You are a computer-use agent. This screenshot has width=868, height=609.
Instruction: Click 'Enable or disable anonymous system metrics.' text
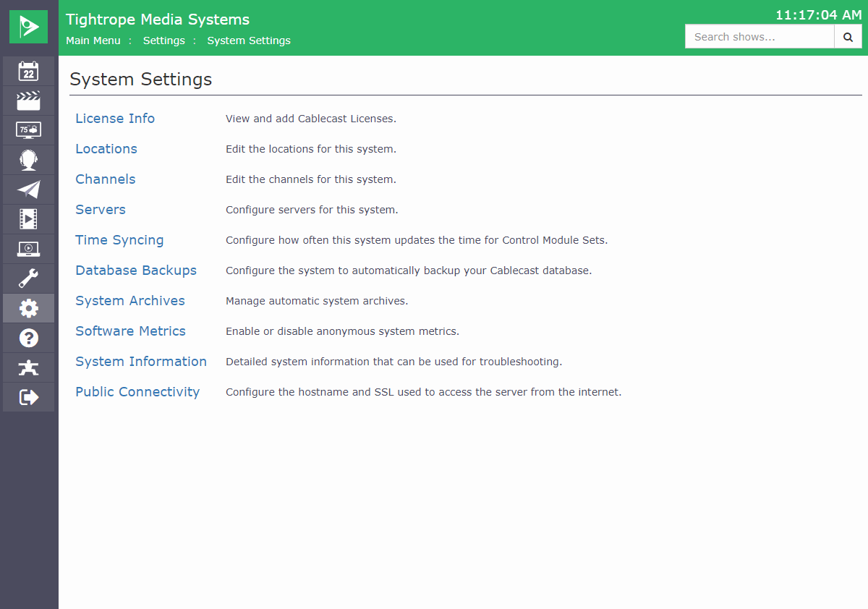[343, 331]
